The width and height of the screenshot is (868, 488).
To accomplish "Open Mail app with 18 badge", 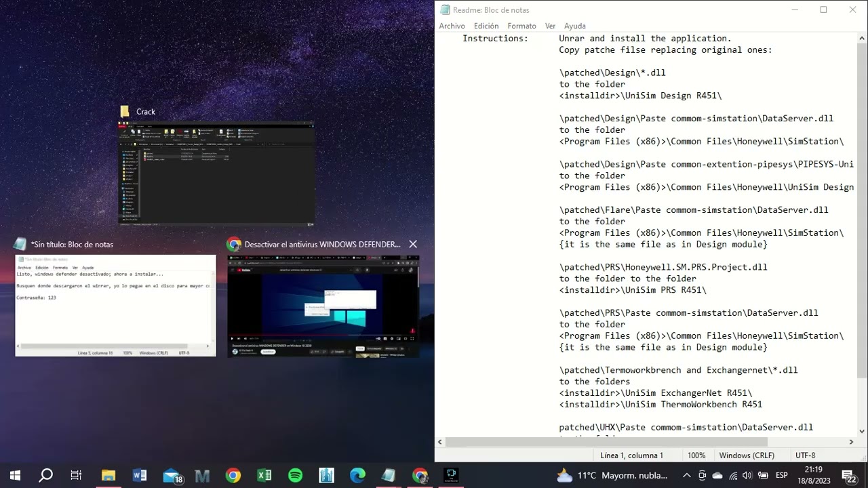I will point(173,476).
